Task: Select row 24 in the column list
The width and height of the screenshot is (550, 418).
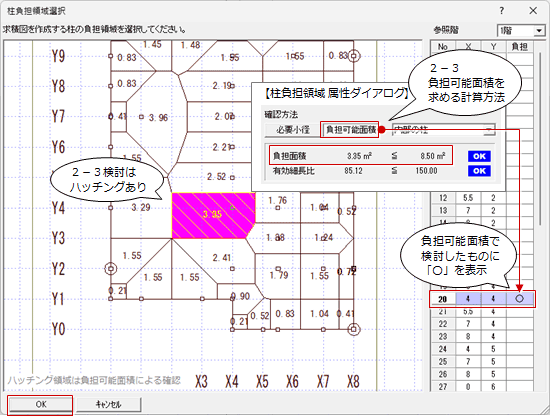Action: point(482,349)
